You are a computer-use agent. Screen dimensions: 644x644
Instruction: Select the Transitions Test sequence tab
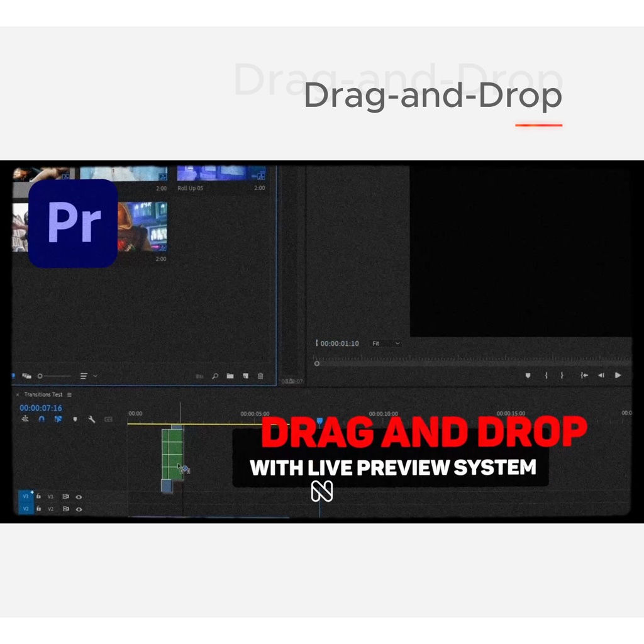(x=43, y=395)
